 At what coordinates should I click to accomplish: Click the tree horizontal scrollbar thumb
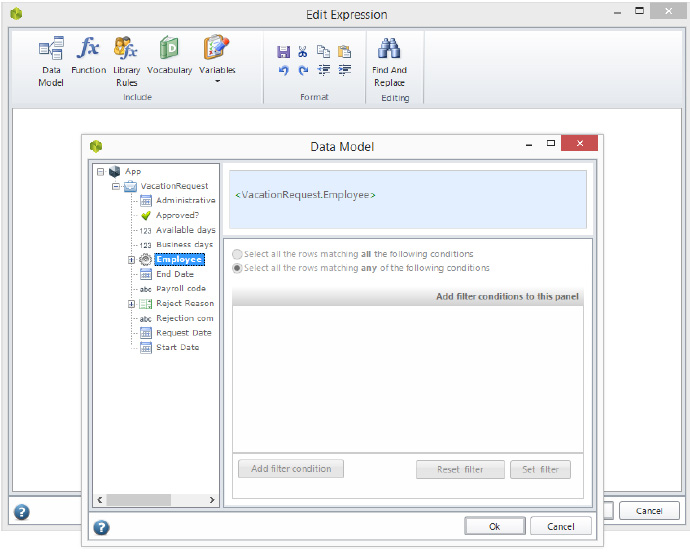click(x=139, y=500)
